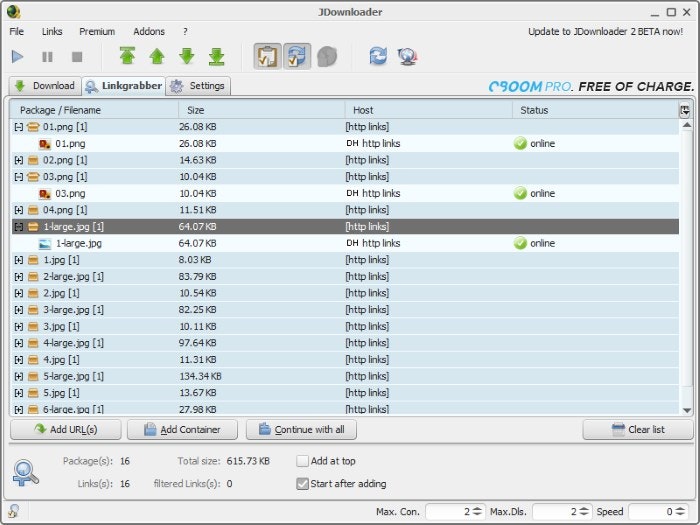
Task: Click the CBOOM PRO banner
Action: (591, 86)
